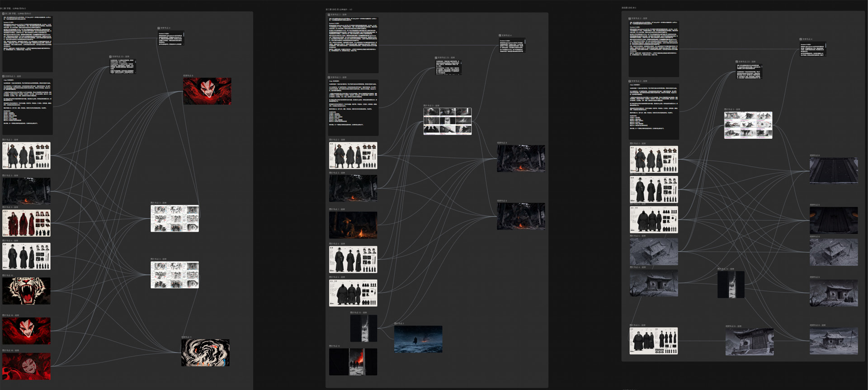Select the storyboard grid image in the middle group

coord(448,121)
